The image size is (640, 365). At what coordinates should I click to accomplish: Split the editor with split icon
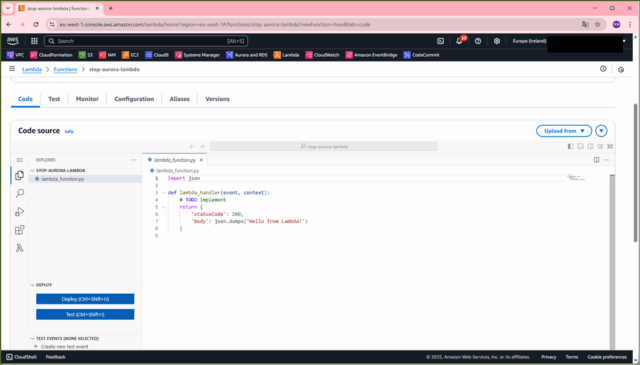[x=596, y=160]
